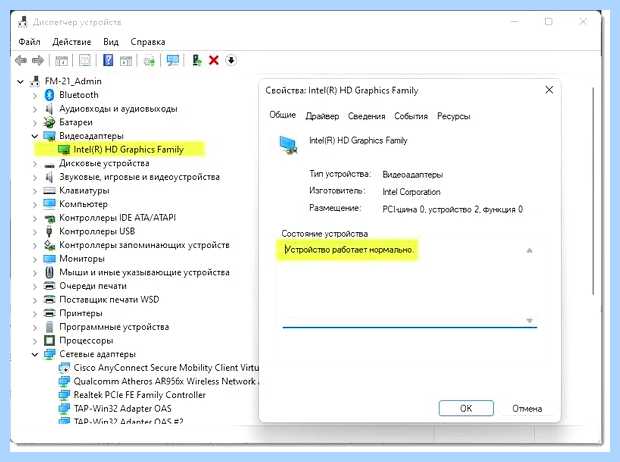Expand the Контроллеры IDE ATA/ATAPI category
The width and height of the screenshot is (620, 462).
click(x=35, y=218)
